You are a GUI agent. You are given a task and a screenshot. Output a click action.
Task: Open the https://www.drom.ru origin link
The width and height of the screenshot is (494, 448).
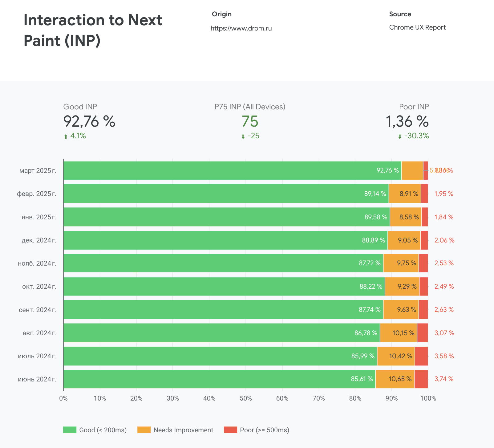[x=241, y=28]
